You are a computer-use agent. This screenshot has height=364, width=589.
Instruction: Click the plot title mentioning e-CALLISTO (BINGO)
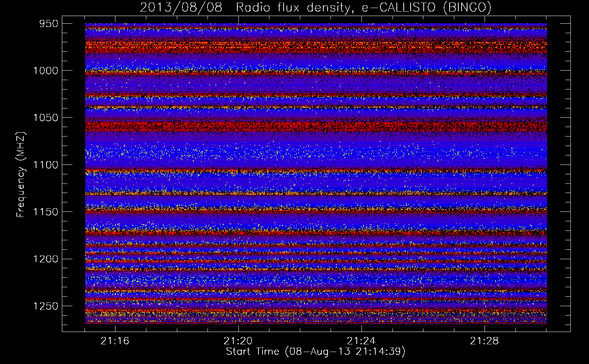(316, 8)
